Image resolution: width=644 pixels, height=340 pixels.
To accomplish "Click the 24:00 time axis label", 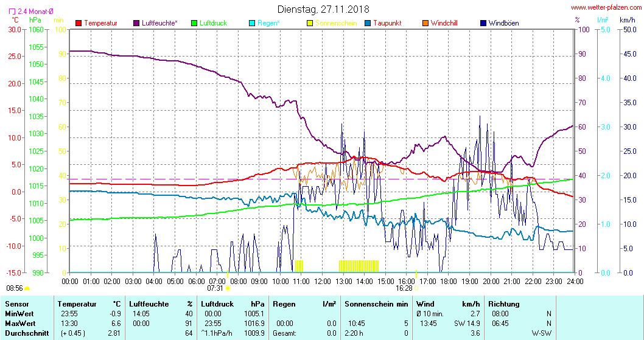I will click(x=575, y=282).
